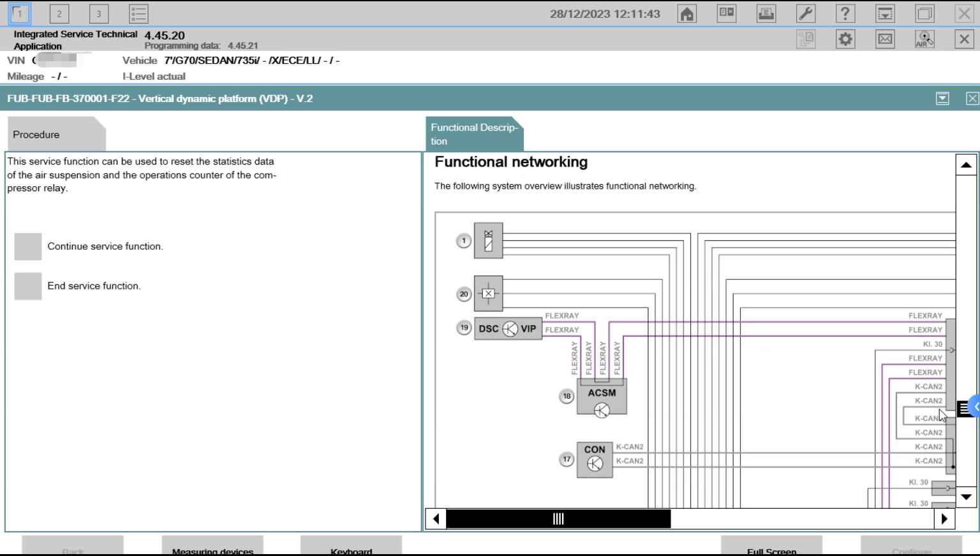Image resolution: width=980 pixels, height=556 pixels.
Task: Click the date and time display
Action: (x=605, y=14)
